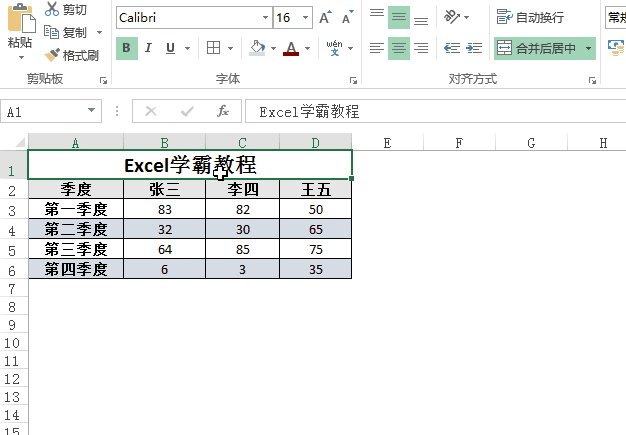Select column E header
Image resolution: width=626 pixels, height=435 pixels.
pos(387,142)
